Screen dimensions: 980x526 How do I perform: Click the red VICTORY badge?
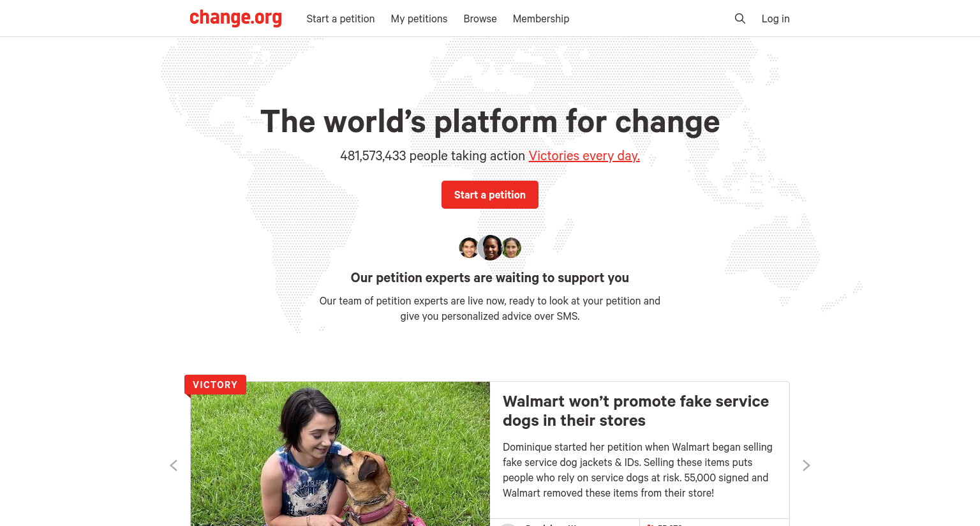pyautogui.click(x=215, y=385)
